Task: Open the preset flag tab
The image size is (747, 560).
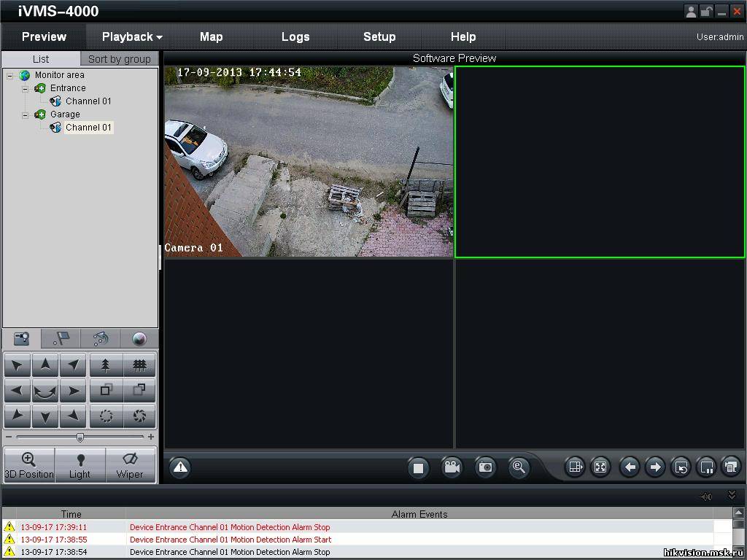Action: (x=61, y=339)
